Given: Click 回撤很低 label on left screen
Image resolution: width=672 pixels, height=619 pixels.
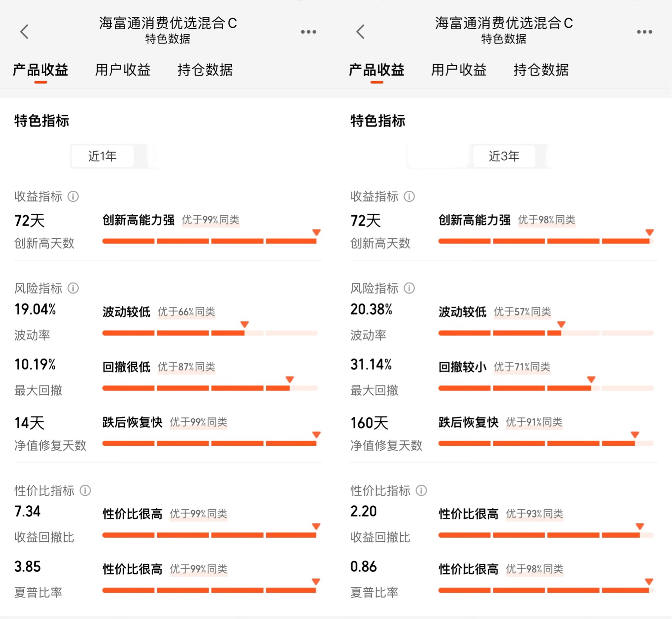Looking at the screenshot, I should [x=127, y=367].
